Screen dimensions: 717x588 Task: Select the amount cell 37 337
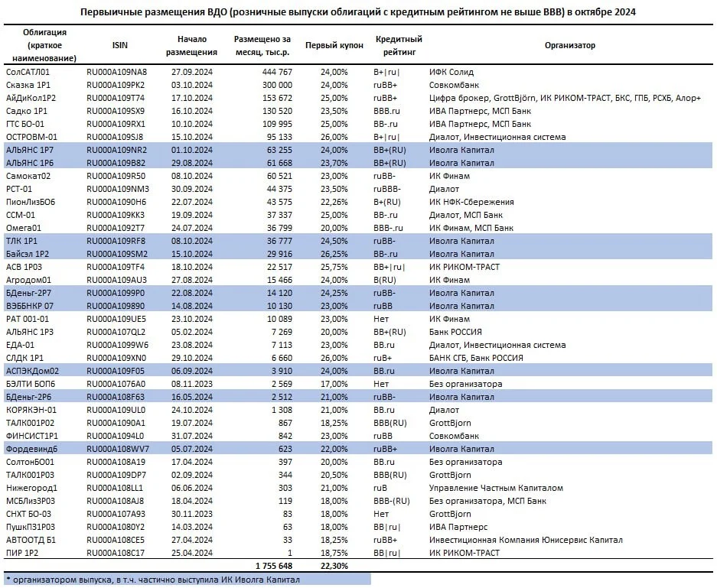[x=279, y=215]
